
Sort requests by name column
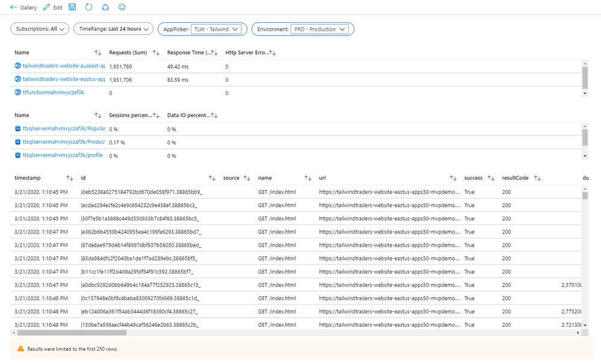308,178
